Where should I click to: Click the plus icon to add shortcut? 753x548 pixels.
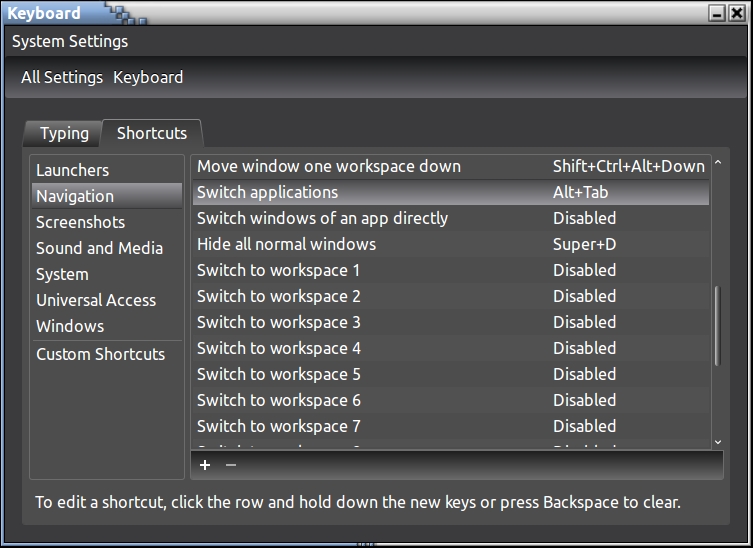pos(205,465)
